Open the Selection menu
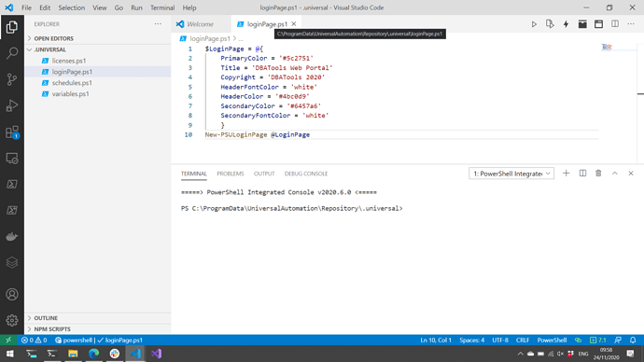The image size is (644, 362). (x=72, y=7)
